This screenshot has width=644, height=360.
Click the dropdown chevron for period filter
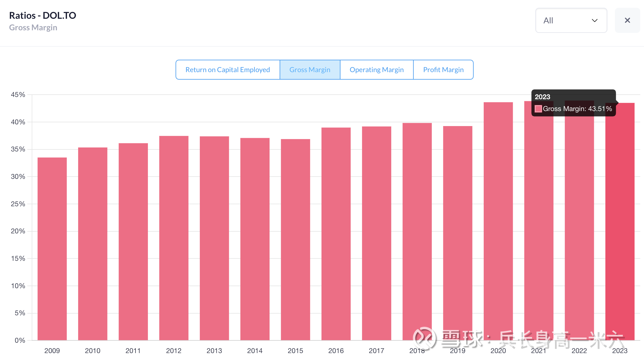596,20
